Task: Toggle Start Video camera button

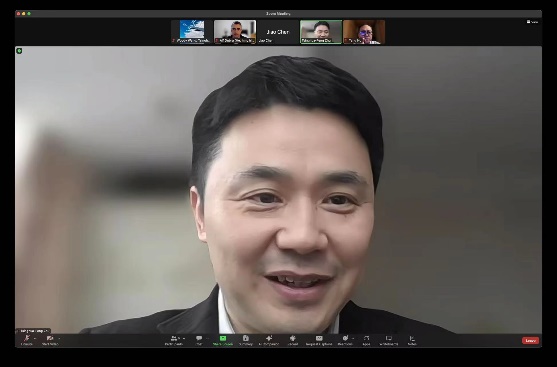Action: click(50, 338)
